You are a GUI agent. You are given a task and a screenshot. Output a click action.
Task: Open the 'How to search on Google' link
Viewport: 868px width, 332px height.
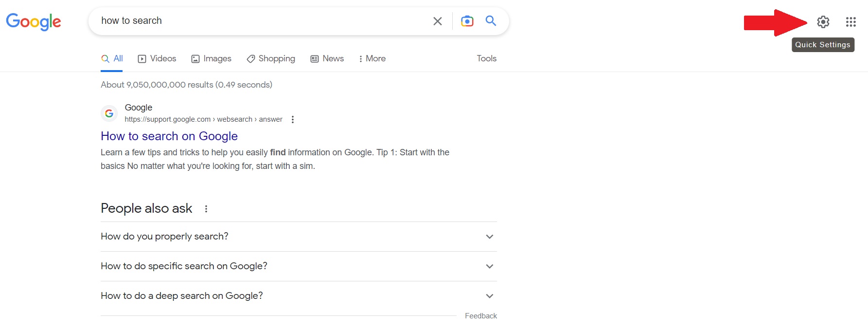point(169,136)
